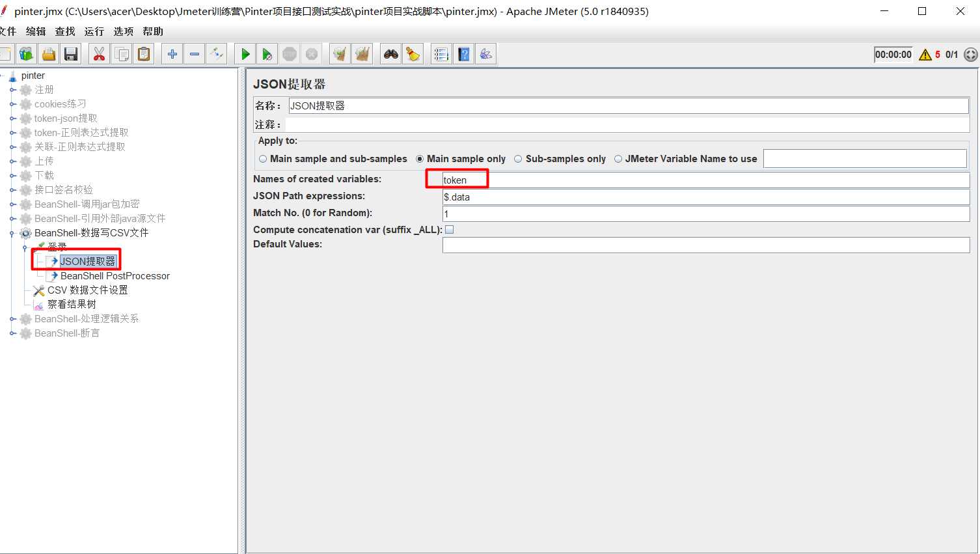Select the JSON提取器 tree item
Viewport: 980px width, 554px height.
87,262
